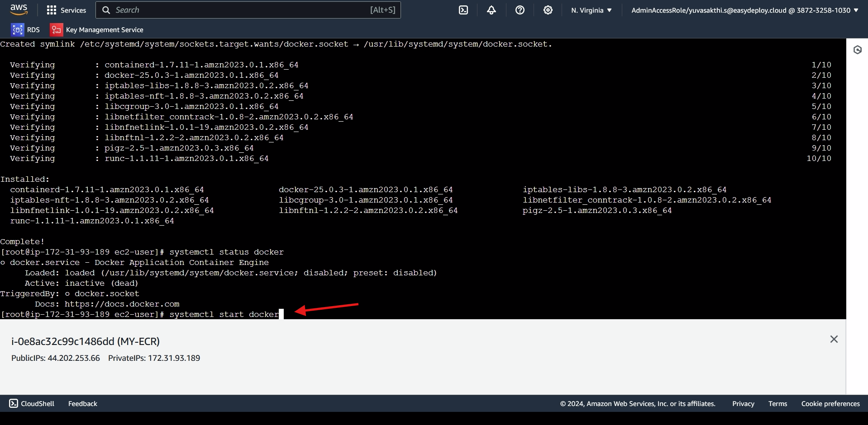
Task: Click the TriggeredBy docker.socket line
Action: tap(70, 293)
